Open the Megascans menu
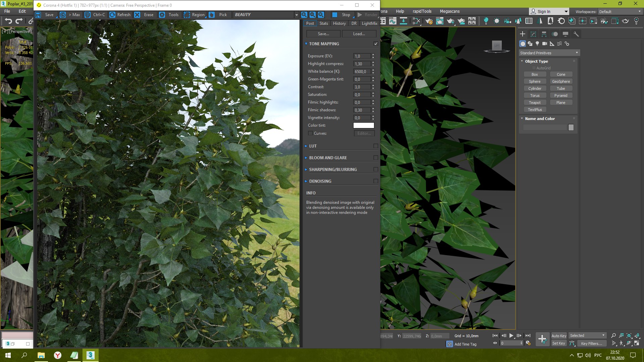This screenshot has width=644, height=362. click(450, 11)
